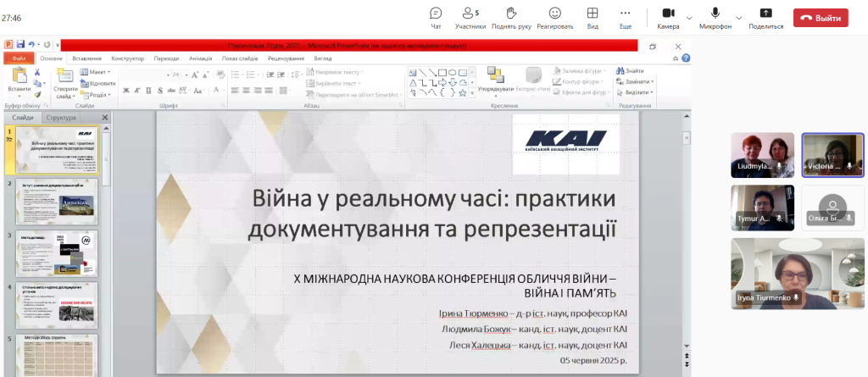Switch to the Структура pane tab
Image resolution: width=868 pixels, height=377 pixels.
click(x=61, y=118)
